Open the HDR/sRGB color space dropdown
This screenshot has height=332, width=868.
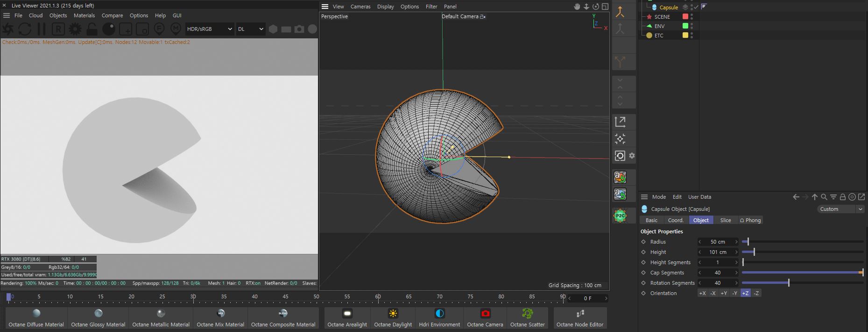(209, 29)
